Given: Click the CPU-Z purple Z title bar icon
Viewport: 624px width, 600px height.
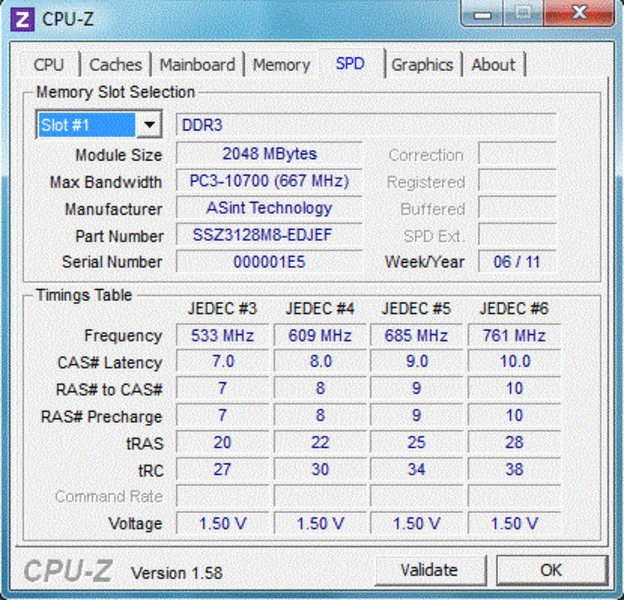Looking at the screenshot, I should [x=22, y=19].
